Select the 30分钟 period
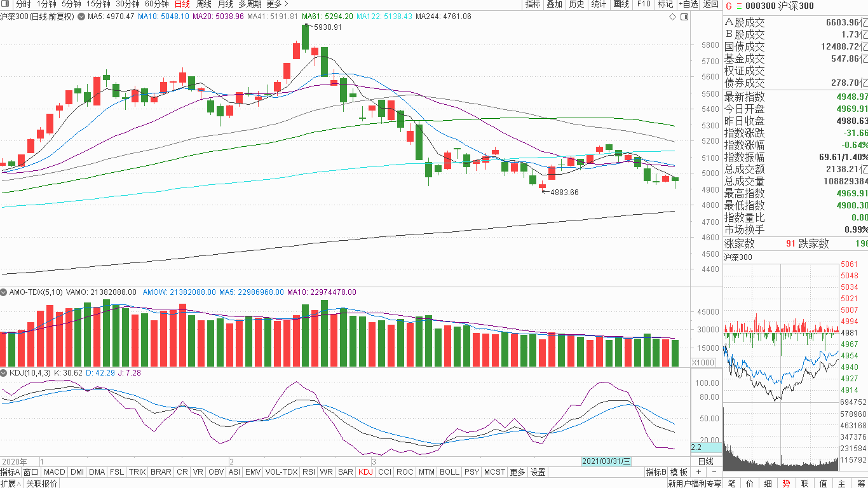 point(127,4)
